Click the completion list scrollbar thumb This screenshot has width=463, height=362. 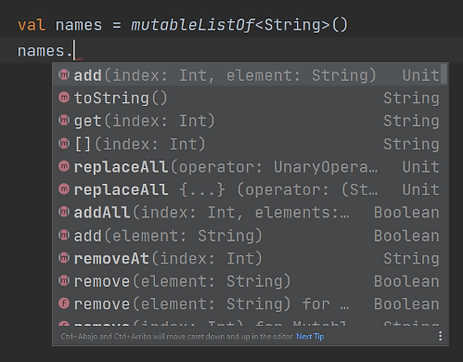coord(444,74)
